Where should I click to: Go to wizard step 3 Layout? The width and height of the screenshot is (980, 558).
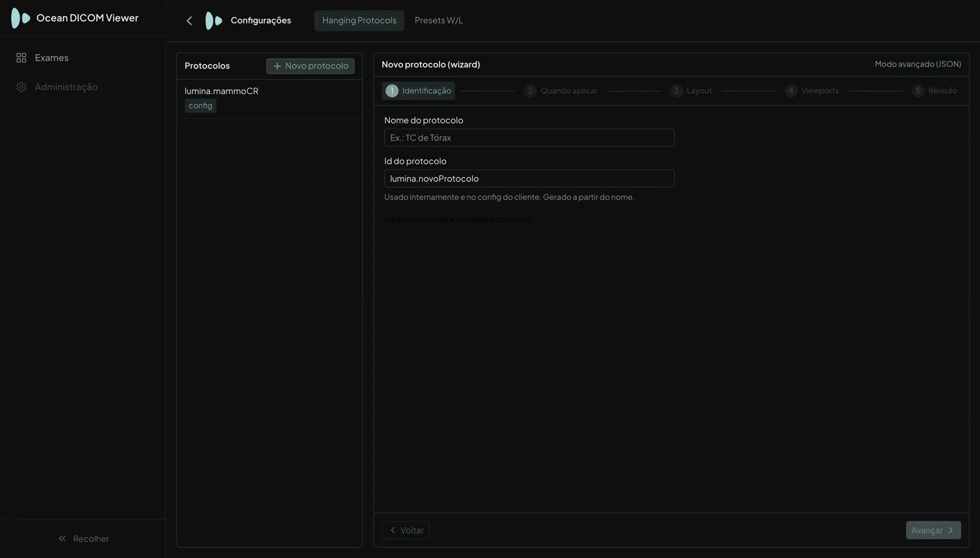[x=691, y=91]
